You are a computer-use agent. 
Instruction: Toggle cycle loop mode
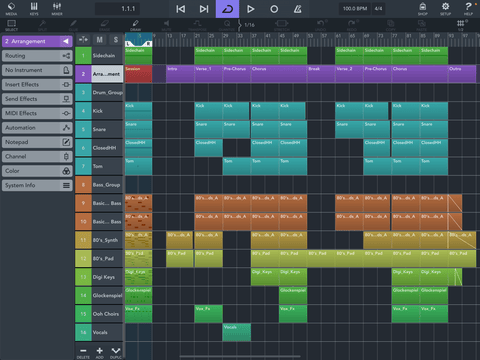pos(227,9)
